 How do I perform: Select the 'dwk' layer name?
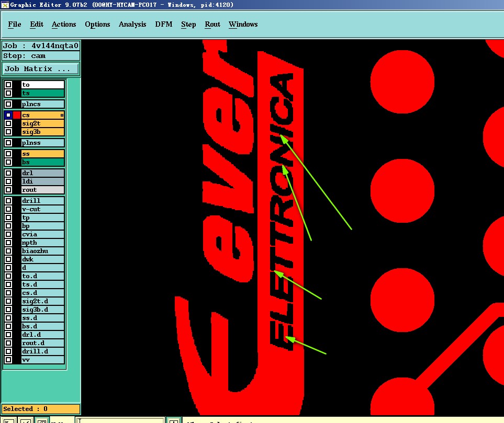(43, 259)
